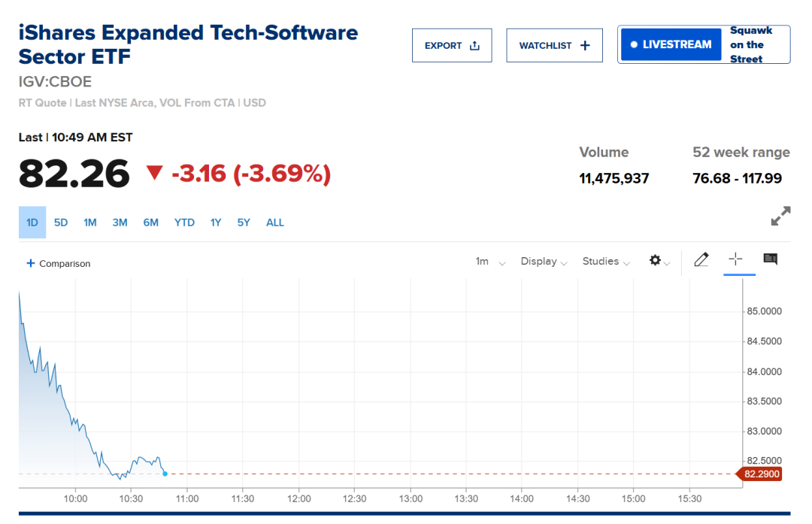Open the chart comments icon
The image size is (812, 524).
[x=770, y=259]
